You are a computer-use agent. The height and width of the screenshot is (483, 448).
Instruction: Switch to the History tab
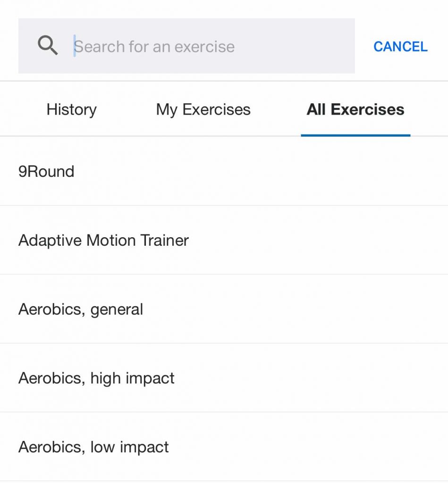pyautogui.click(x=71, y=109)
